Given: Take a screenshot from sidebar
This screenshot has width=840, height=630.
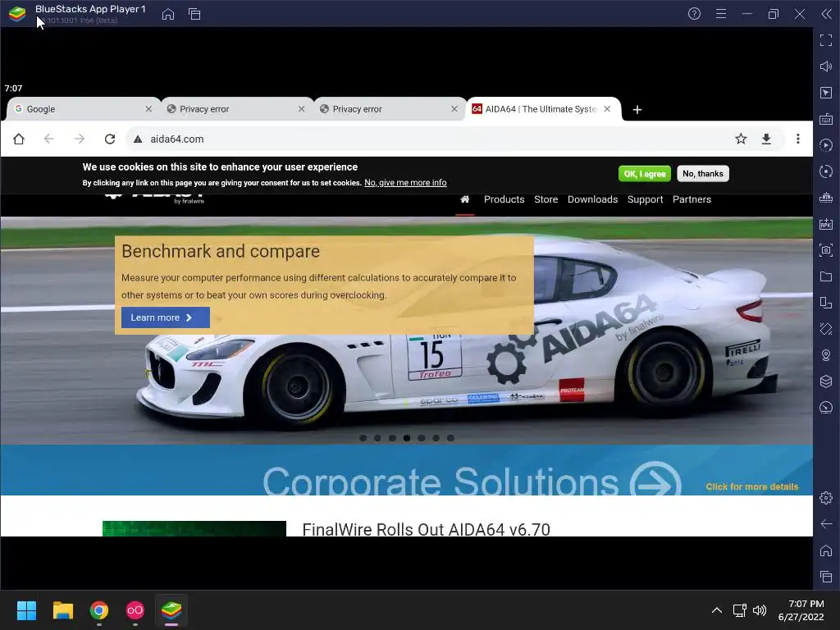Looking at the screenshot, I should (826, 250).
